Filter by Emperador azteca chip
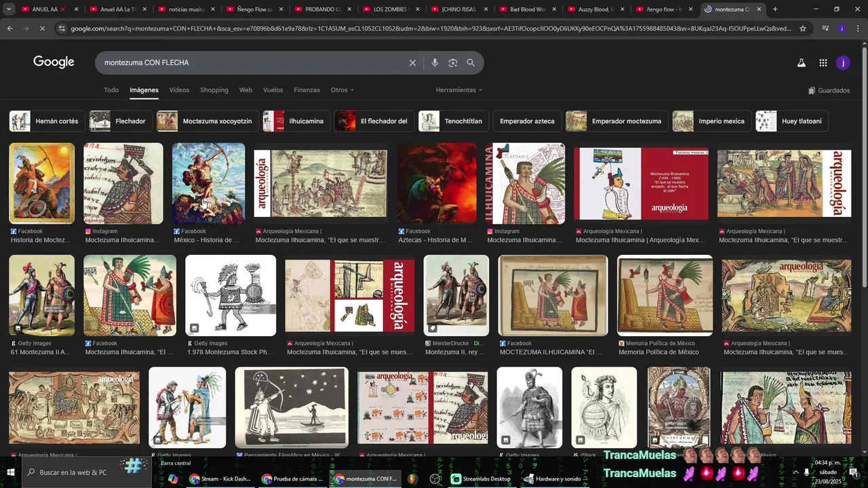The width and height of the screenshot is (868, 488). point(527,121)
